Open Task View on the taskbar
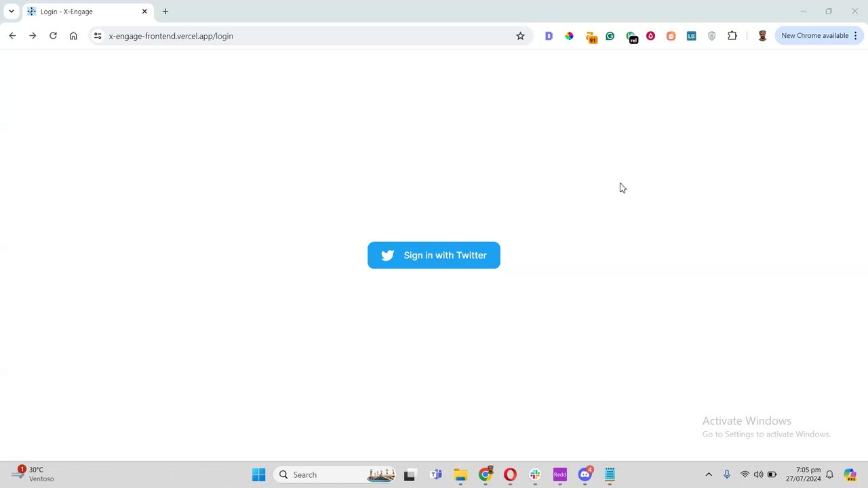868x488 pixels. 410,475
